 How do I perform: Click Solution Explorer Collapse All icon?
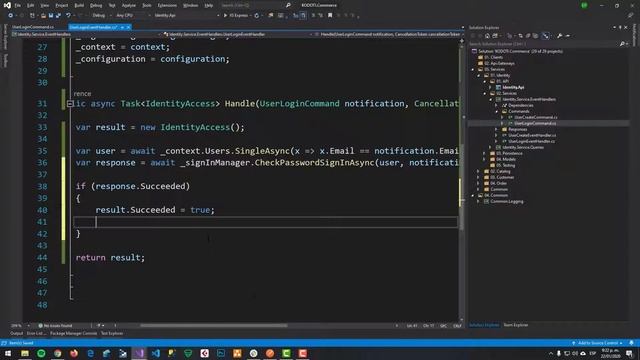(528, 36)
